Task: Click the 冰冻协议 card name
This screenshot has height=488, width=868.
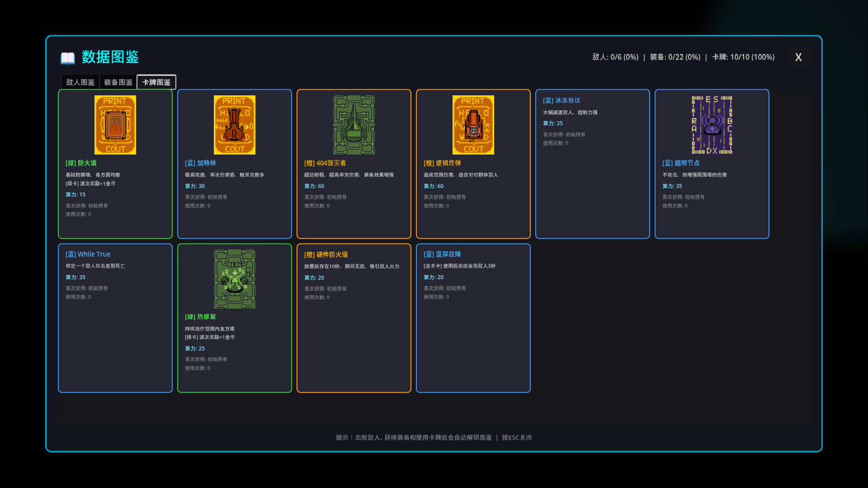Action: coord(561,100)
